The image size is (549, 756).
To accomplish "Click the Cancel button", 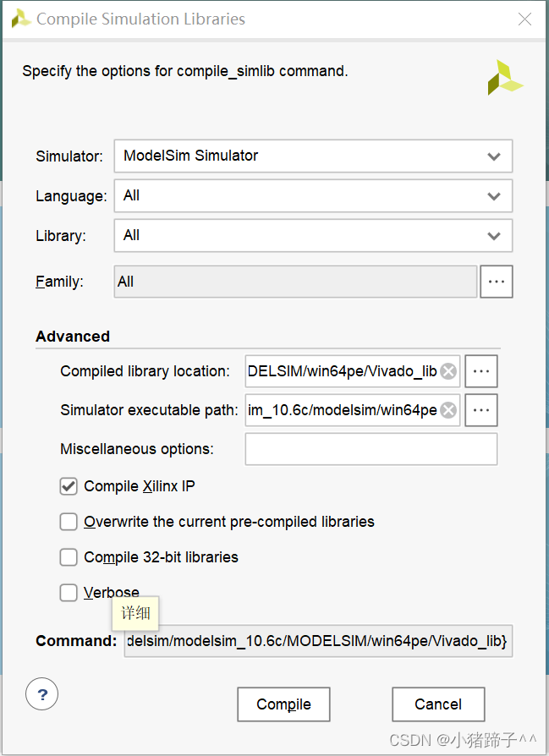I will click(438, 704).
